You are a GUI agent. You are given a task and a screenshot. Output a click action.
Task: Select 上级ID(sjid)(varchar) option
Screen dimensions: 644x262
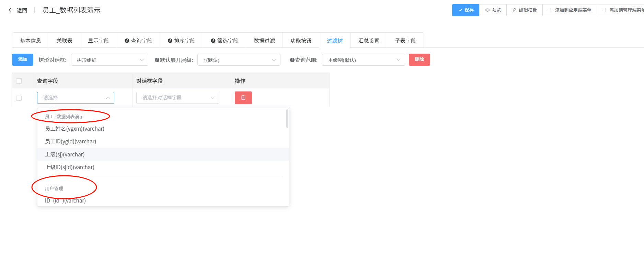coord(163,167)
